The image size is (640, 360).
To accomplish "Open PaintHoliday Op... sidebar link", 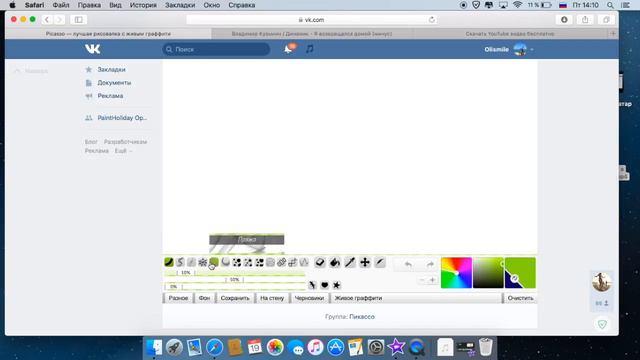I will coord(122,118).
